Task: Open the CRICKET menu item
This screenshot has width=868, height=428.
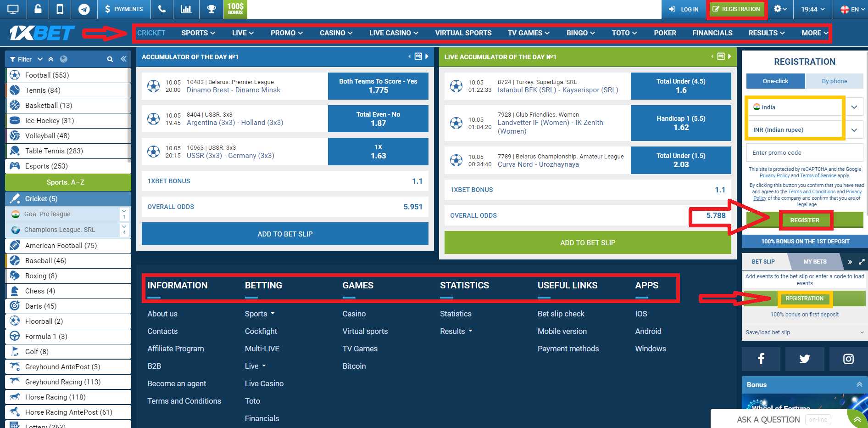Action: tap(151, 33)
